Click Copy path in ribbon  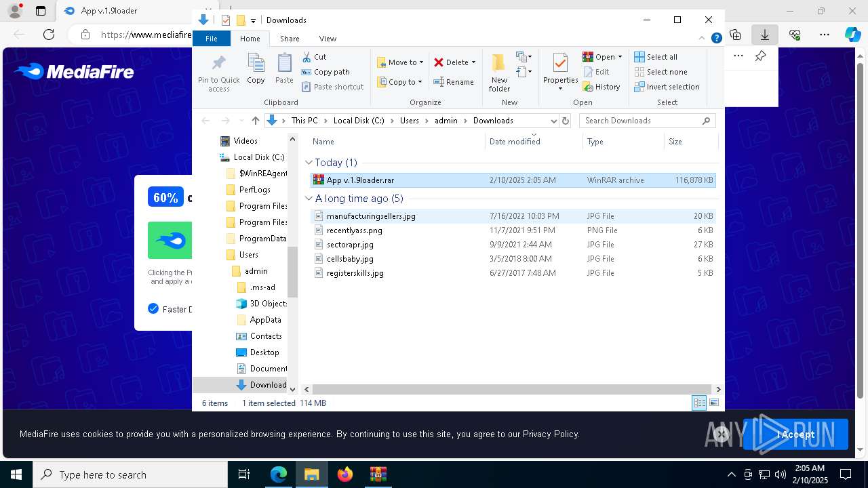[325, 72]
